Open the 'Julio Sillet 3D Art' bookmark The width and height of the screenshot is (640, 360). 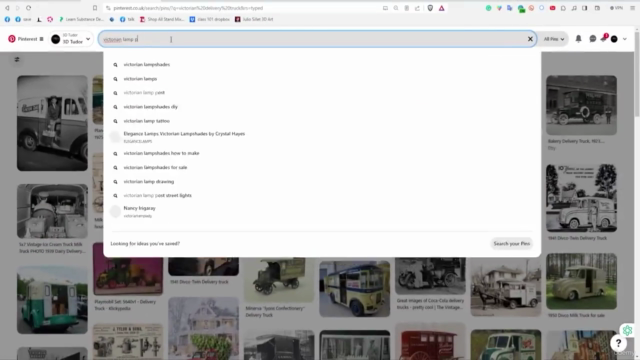coord(254,19)
